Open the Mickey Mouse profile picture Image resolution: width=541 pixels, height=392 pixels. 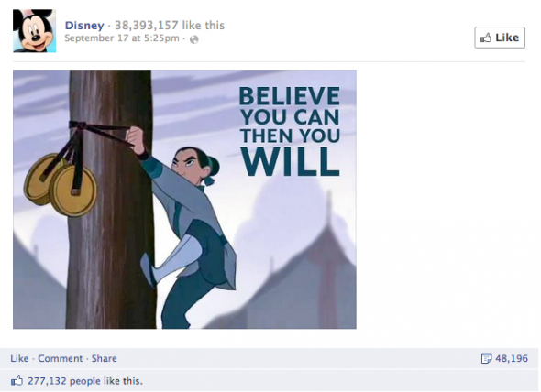34,31
